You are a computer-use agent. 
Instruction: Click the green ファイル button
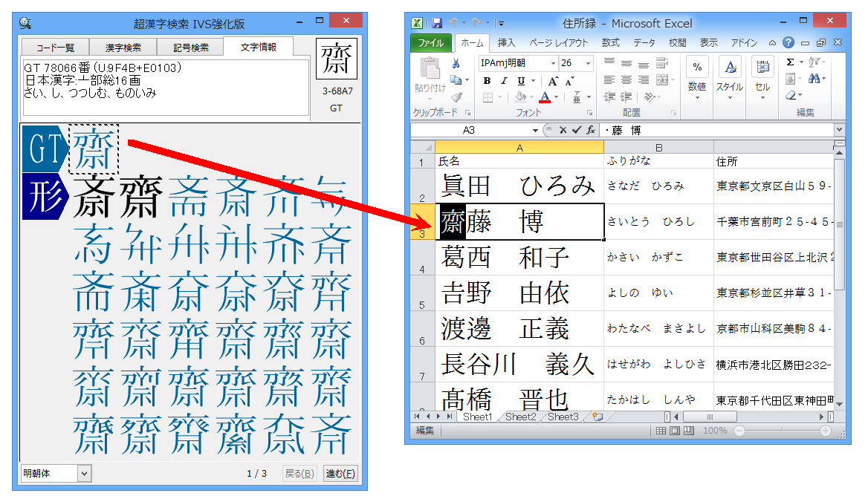pos(430,43)
